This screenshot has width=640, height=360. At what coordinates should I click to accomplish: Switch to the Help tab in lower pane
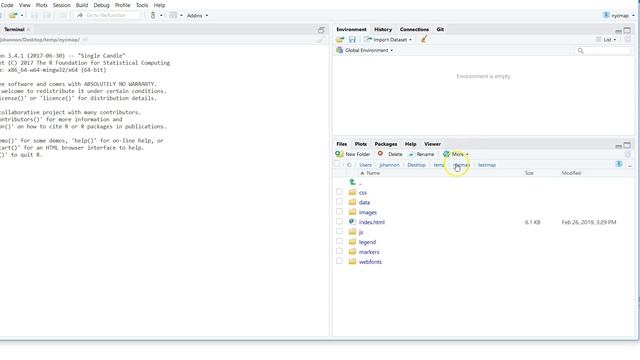410,144
